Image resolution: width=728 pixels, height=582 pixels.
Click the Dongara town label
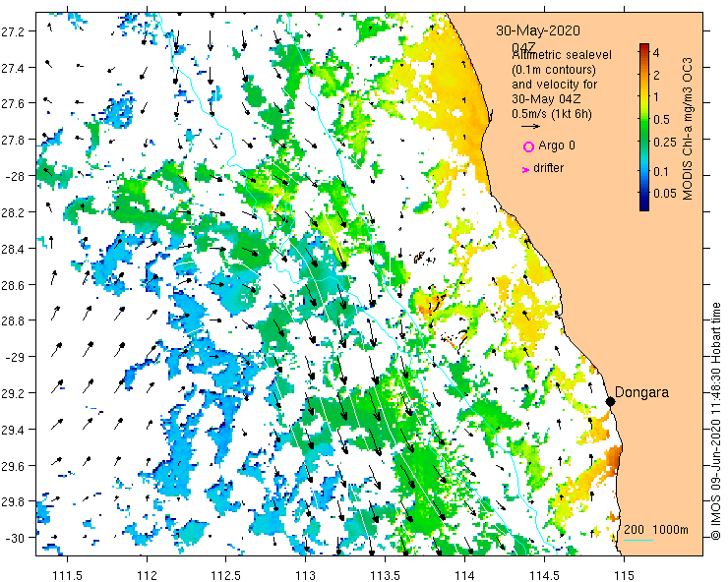click(x=641, y=392)
